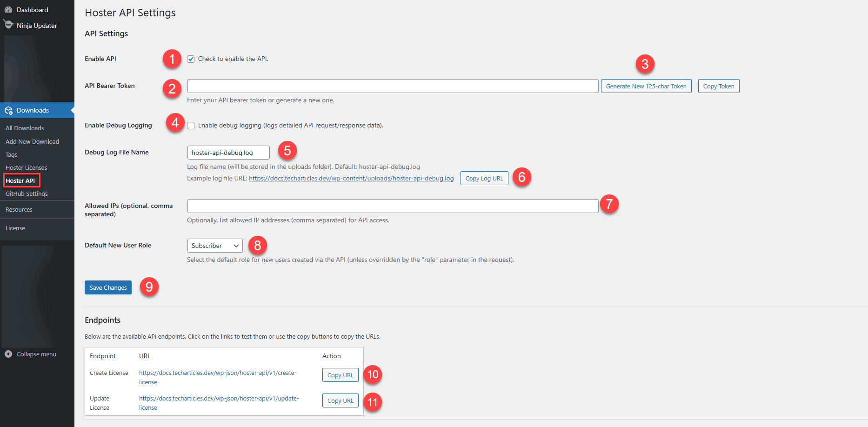Enable the debug logging checkbox
Screen dimensions: 868x427
point(191,126)
